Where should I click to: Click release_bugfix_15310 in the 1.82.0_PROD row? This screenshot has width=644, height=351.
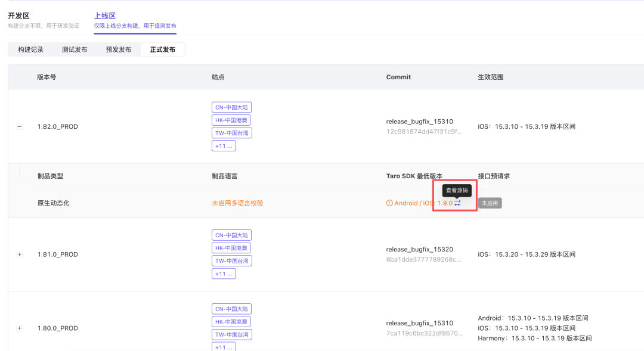click(x=419, y=122)
